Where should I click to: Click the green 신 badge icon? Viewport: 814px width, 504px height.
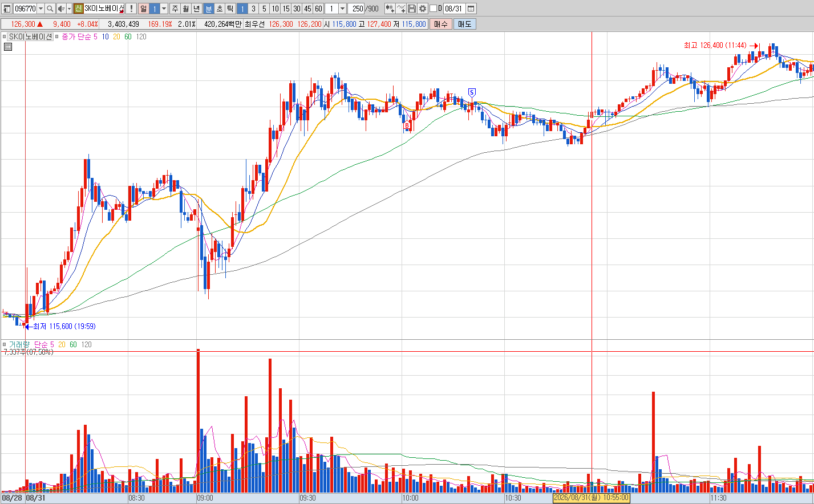tap(78, 9)
